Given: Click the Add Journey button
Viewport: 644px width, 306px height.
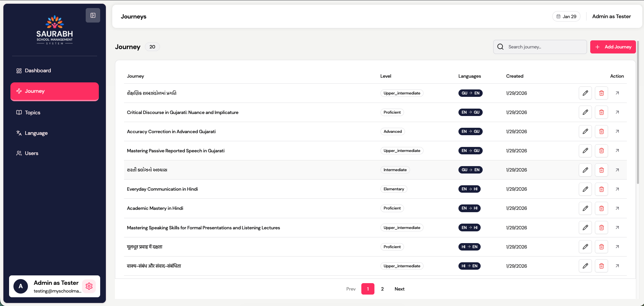Looking at the screenshot, I should coord(613,47).
